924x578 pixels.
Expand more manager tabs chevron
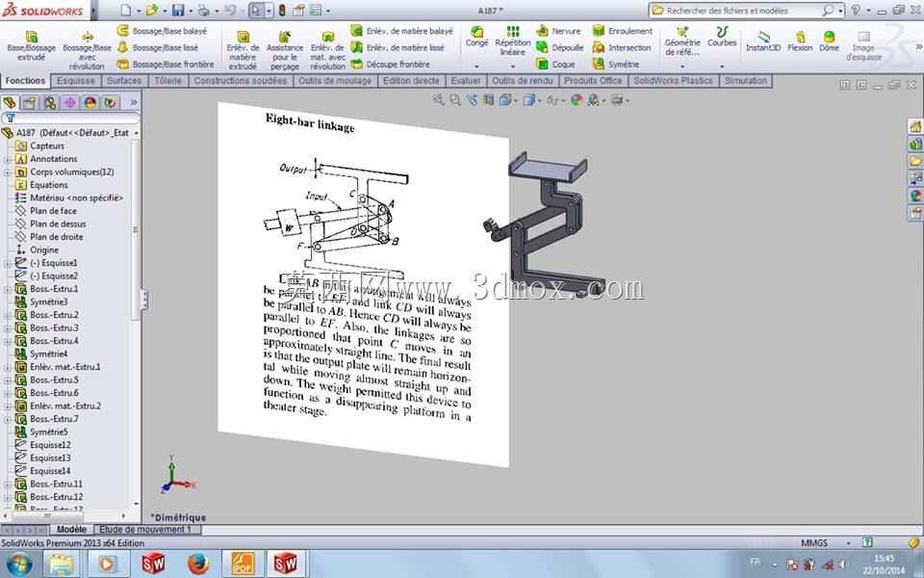pos(134,103)
